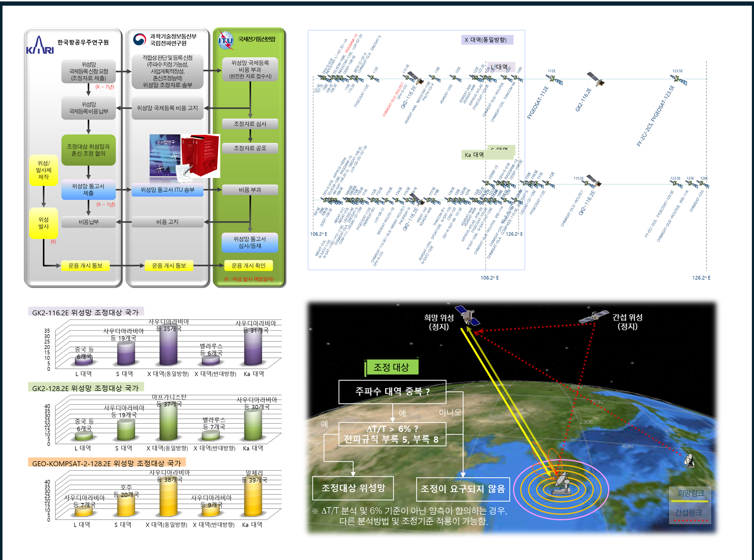Image resolution: width=754 pixels, height=560 pixels.
Task: Click the green 조정 대상 heading
Action: coord(392,367)
